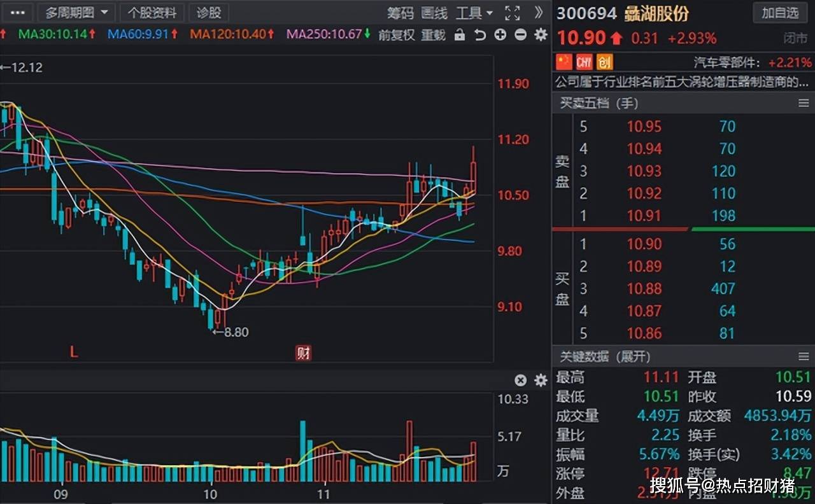
Task: Open the 买卖五档 panel menu icon
Action: (x=803, y=103)
